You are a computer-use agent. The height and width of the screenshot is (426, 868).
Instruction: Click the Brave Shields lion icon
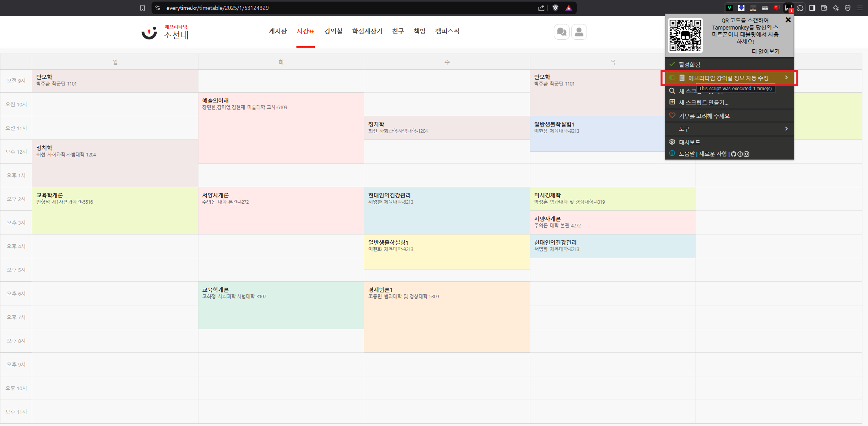pyautogui.click(x=555, y=8)
